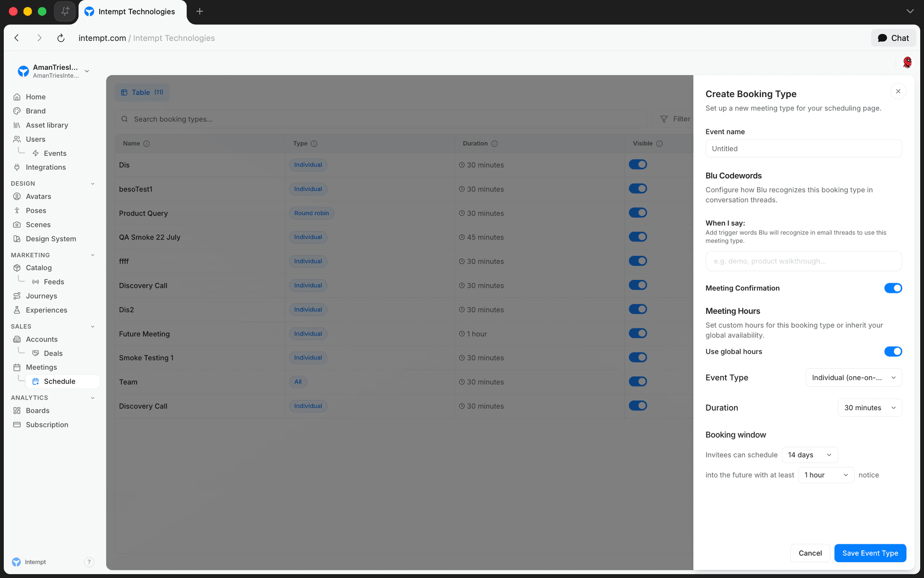
Task: Click the trigger words input field
Action: [x=804, y=261]
